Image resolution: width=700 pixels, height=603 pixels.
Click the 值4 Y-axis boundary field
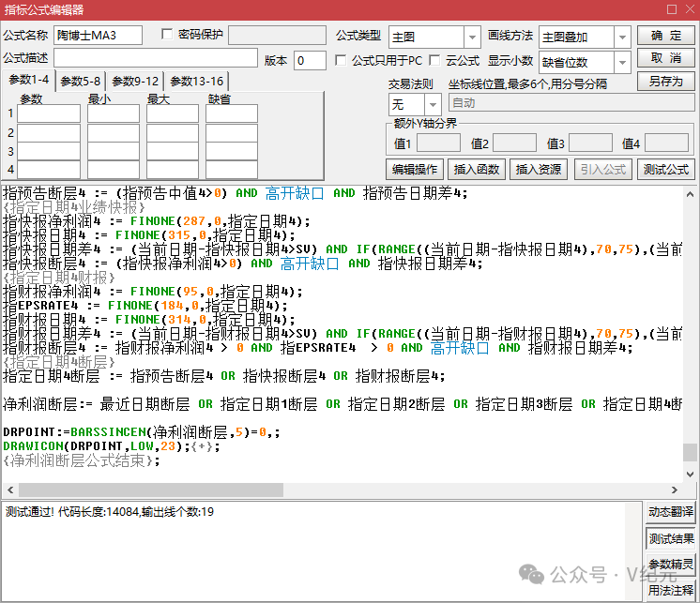666,143
